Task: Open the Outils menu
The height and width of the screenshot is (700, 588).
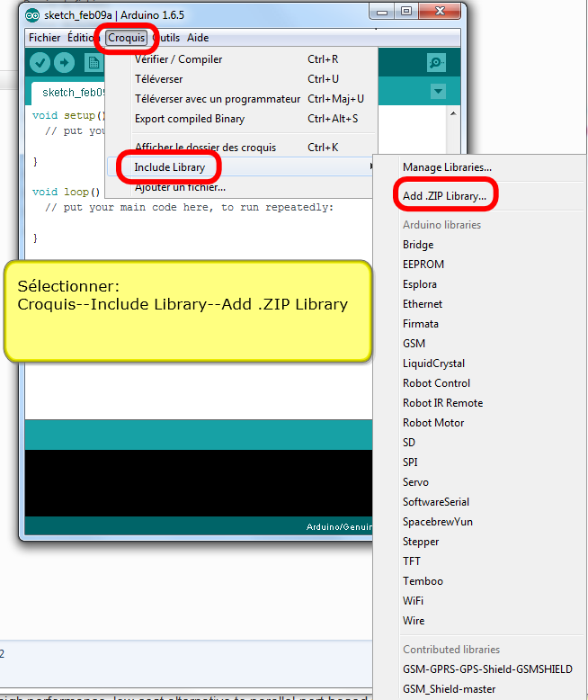Action: pos(167,38)
